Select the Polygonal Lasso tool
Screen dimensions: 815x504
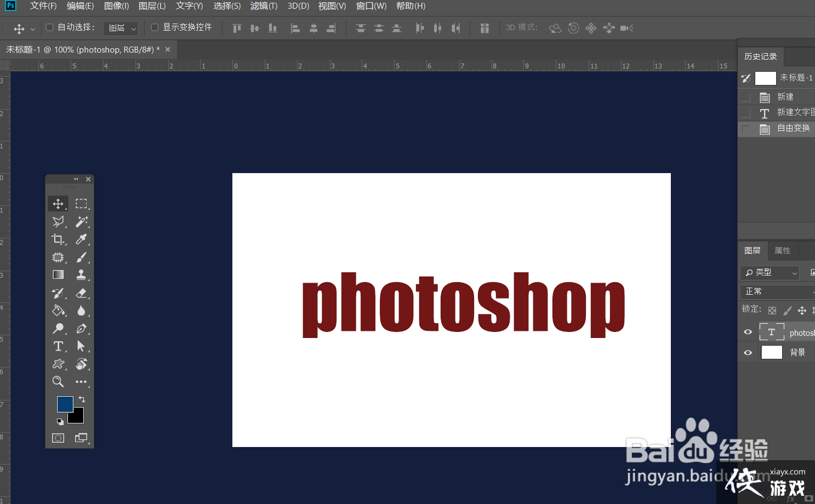click(x=58, y=221)
